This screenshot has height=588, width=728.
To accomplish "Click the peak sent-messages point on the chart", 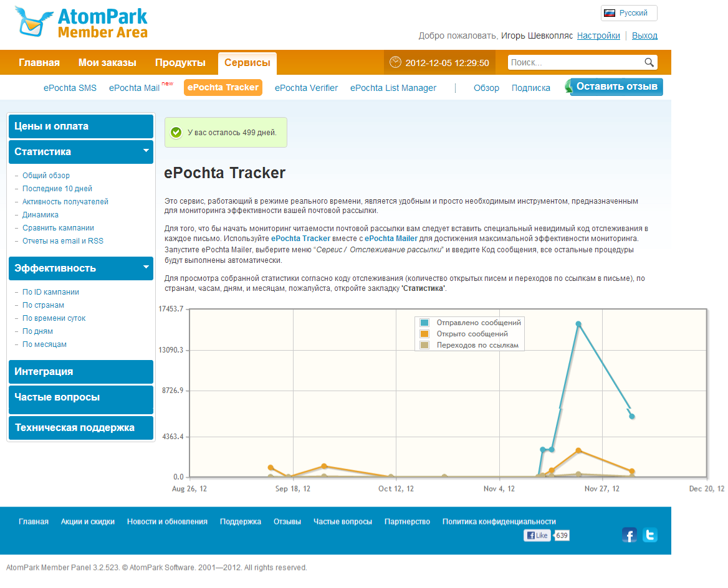I will pyautogui.click(x=578, y=324).
